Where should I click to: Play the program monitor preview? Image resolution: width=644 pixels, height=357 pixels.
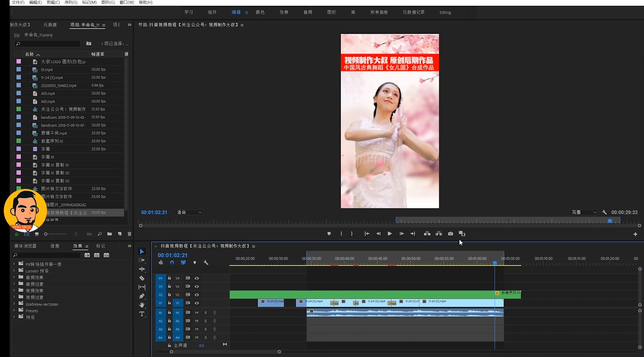pyautogui.click(x=389, y=234)
